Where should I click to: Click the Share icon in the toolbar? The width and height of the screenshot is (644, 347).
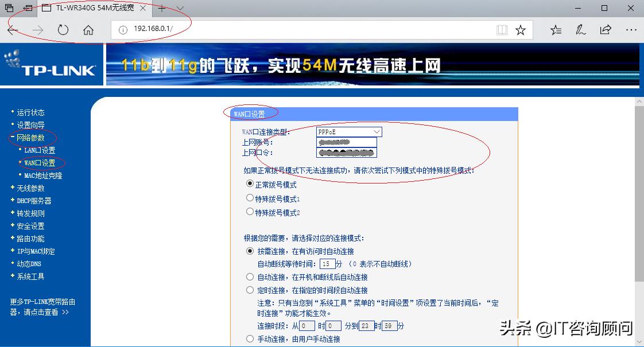(606, 30)
